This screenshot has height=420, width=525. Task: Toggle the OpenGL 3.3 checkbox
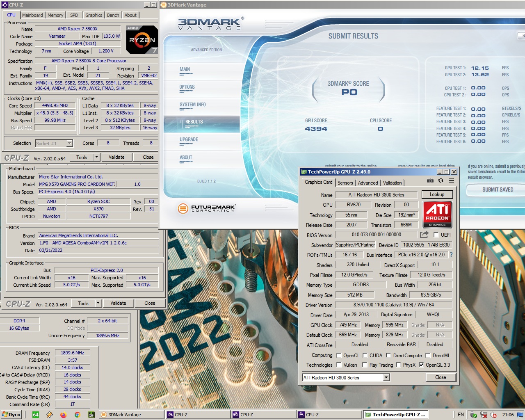click(421, 365)
